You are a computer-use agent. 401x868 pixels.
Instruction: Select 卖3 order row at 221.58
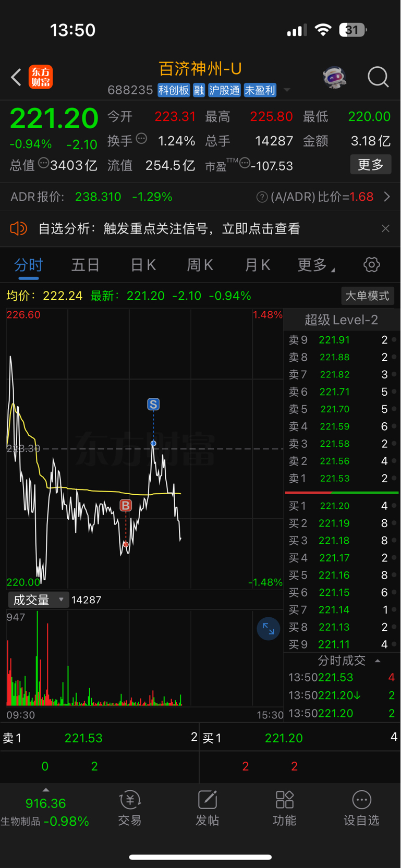click(342, 444)
